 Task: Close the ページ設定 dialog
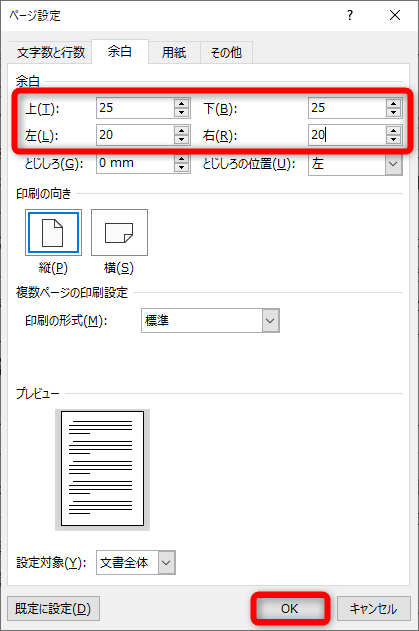[395, 15]
